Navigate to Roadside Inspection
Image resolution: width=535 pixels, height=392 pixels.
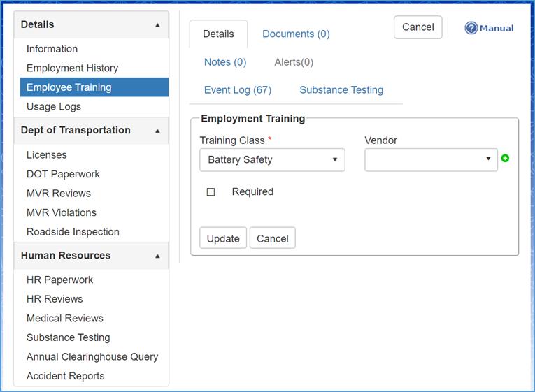(73, 232)
